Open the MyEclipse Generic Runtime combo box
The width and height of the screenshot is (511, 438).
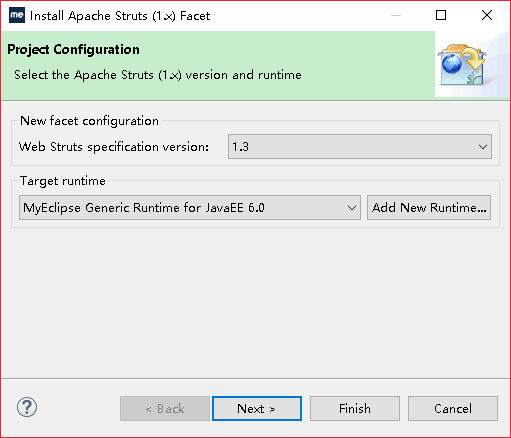[x=190, y=208]
